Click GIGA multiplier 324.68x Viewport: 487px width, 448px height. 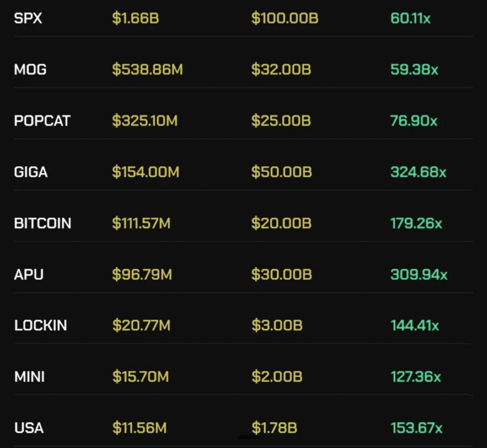tap(418, 172)
